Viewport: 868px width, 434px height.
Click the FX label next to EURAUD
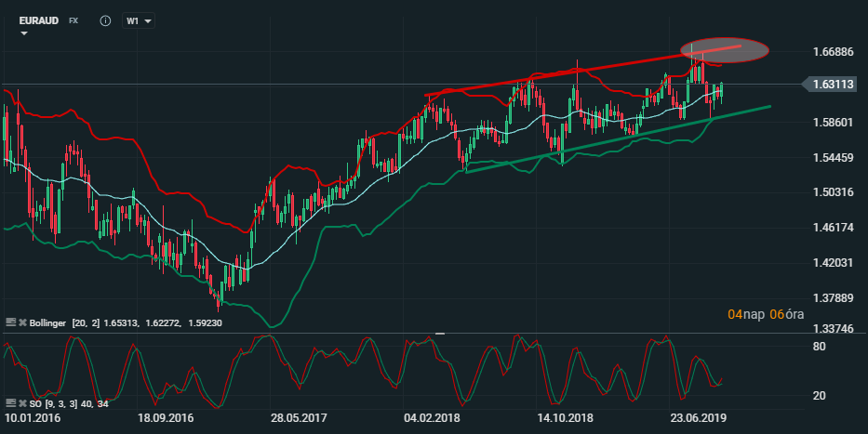(x=73, y=20)
